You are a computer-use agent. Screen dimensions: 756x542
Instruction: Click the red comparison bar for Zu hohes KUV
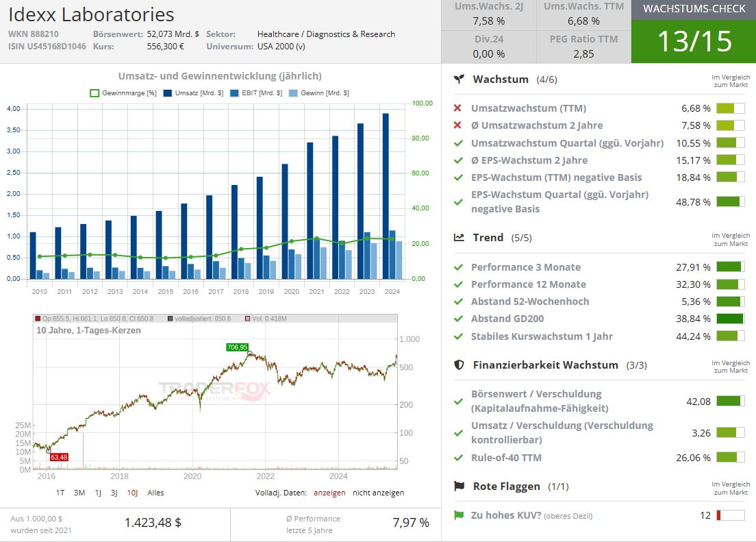coord(731,515)
